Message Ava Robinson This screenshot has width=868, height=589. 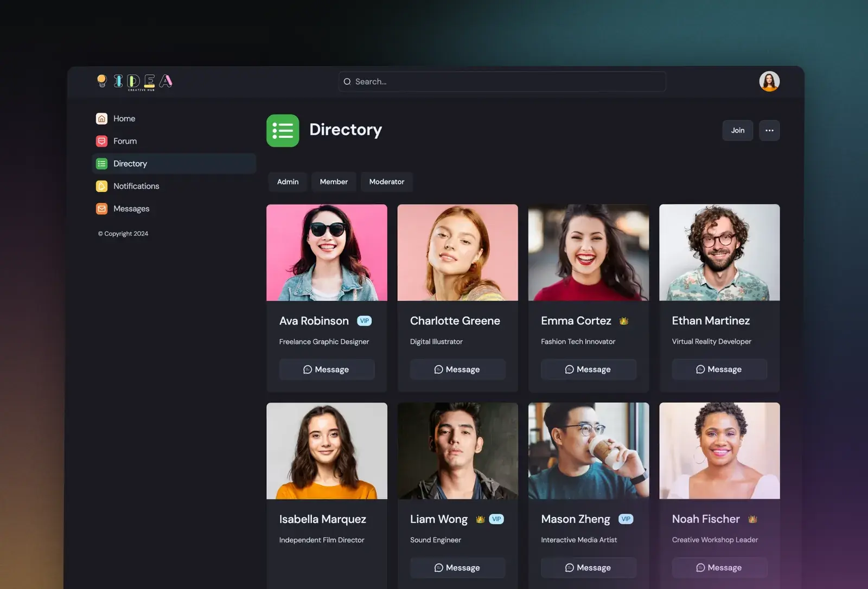[x=327, y=369]
